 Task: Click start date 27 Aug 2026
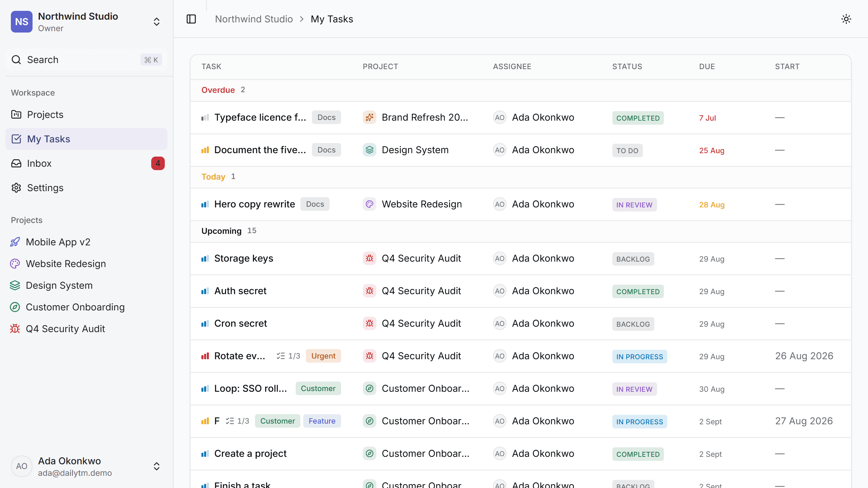pos(804,421)
